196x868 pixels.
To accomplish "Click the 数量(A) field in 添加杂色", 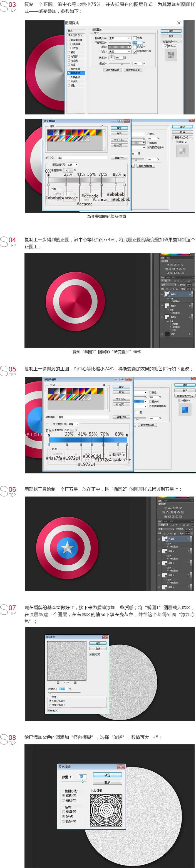I will click(x=63, y=689).
